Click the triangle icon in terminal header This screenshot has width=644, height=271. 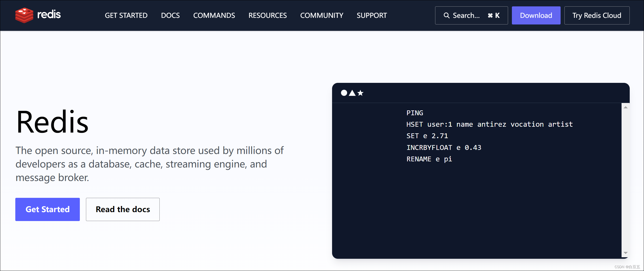pos(352,93)
